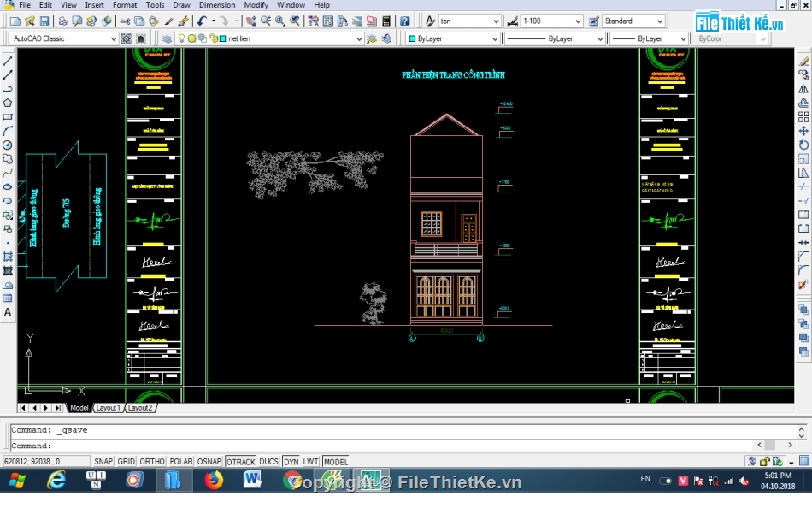Undo the last action
The height and width of the screenshot is (508, 812).
[x=202, y=21]
